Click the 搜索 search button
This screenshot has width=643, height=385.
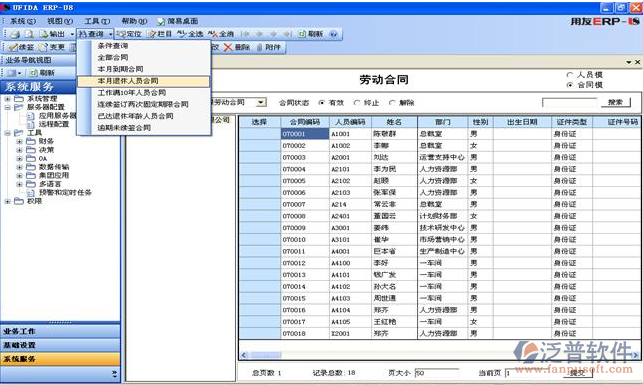click(x=615, y=102)
